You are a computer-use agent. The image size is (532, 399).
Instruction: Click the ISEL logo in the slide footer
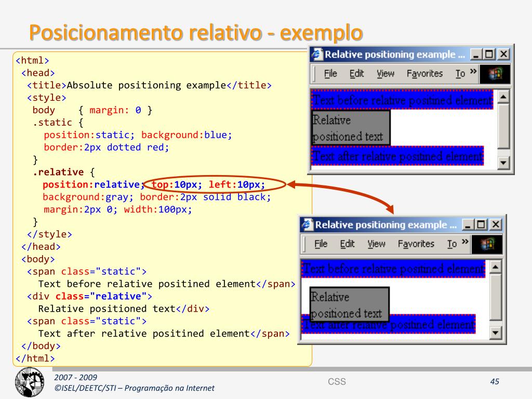(x=30, y=382)
